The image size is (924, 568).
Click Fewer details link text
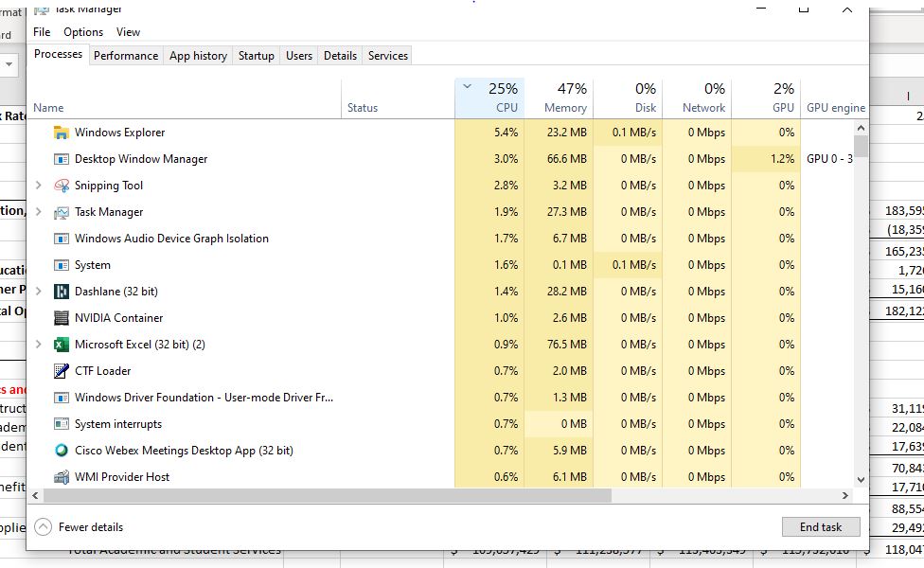[91, 527]
